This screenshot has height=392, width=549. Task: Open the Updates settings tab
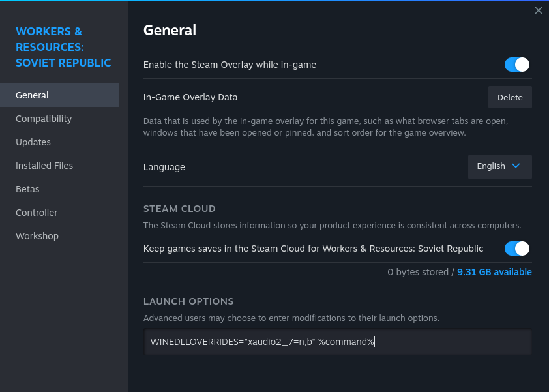pos(33,142)
